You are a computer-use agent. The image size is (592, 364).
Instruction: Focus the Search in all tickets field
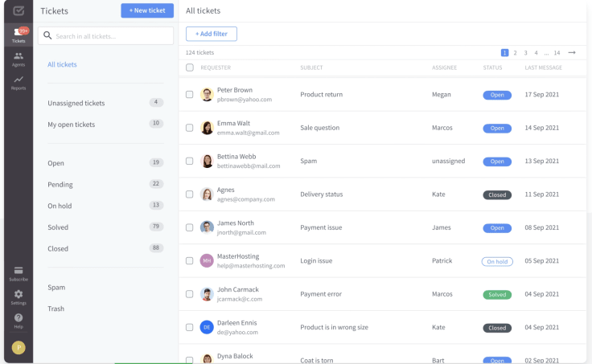[x=105, y=36]
